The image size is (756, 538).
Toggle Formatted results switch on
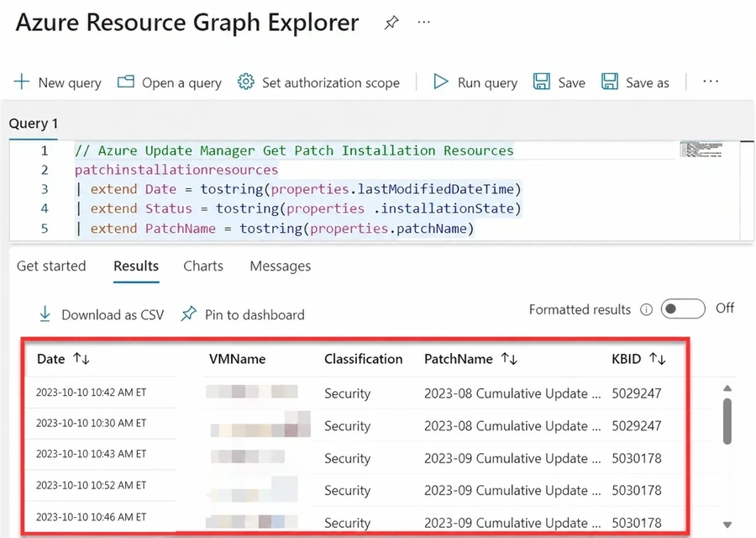tap(683, 309)
